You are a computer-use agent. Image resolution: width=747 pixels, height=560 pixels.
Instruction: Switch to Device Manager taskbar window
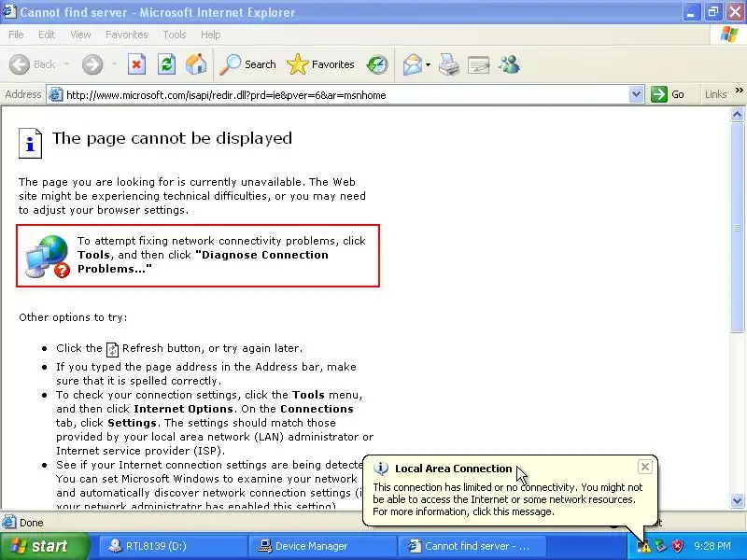point(323,546)
